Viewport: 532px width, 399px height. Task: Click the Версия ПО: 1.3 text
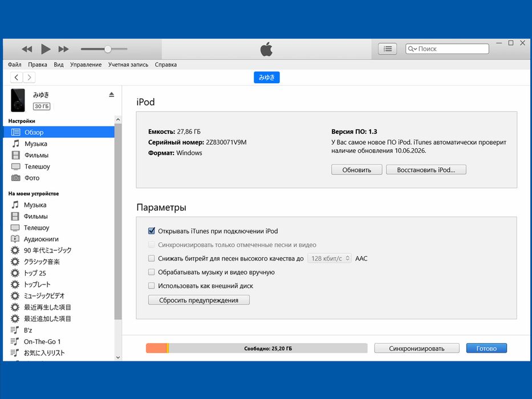354,132
